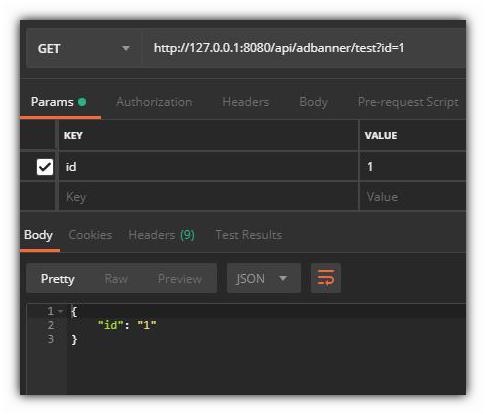Uncheck the id parameter checkbox
This screenshot has width=486, height=415.
(x=45, y=167)
